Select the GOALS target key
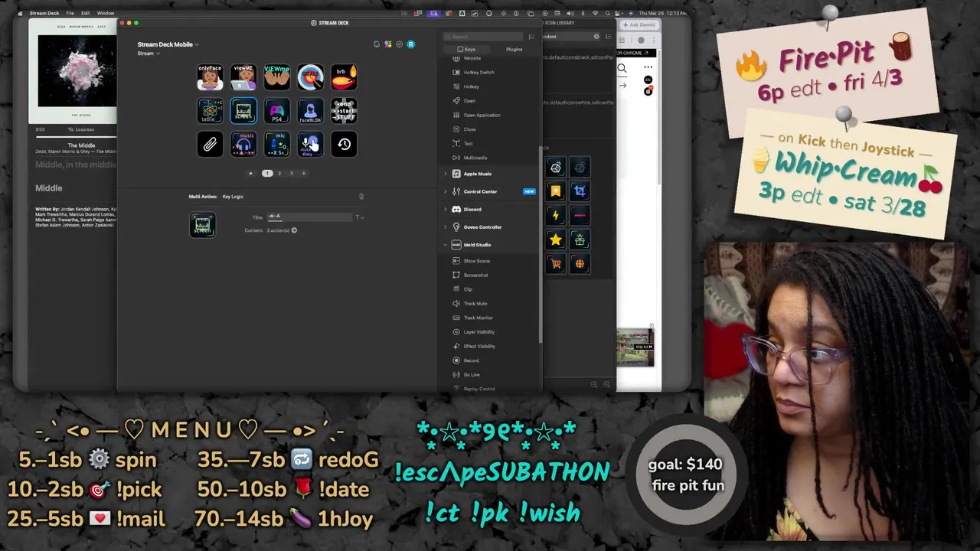This screenshot has height=551, width=980. click(310, 77)
